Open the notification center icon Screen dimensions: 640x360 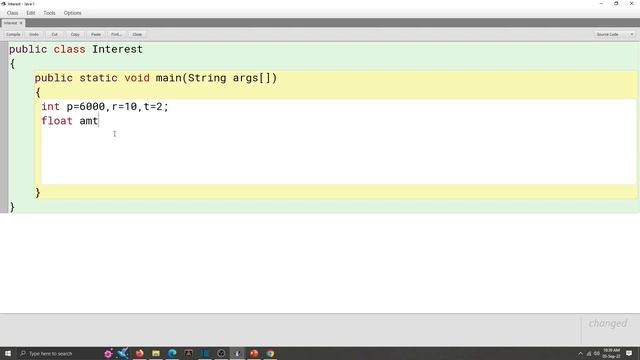[x=629, y=353]
